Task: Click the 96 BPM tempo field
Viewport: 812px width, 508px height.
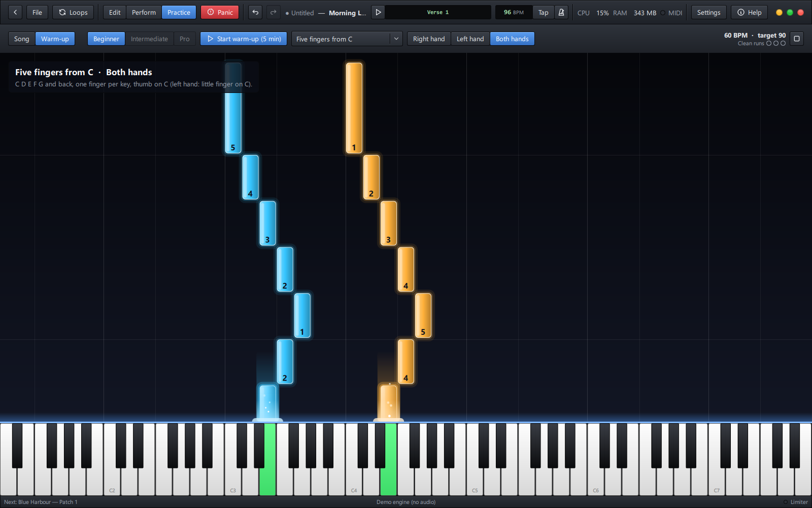Action: coord(514,12)
